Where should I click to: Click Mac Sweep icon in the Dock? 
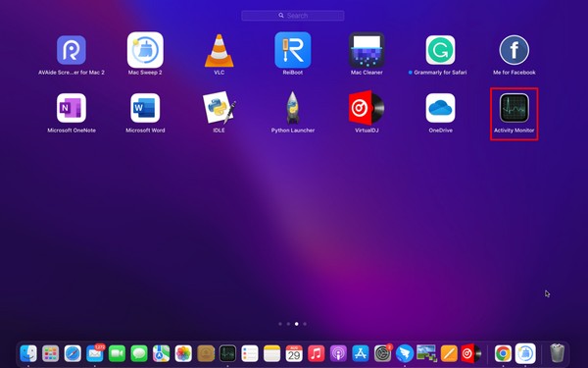point(525,353)
